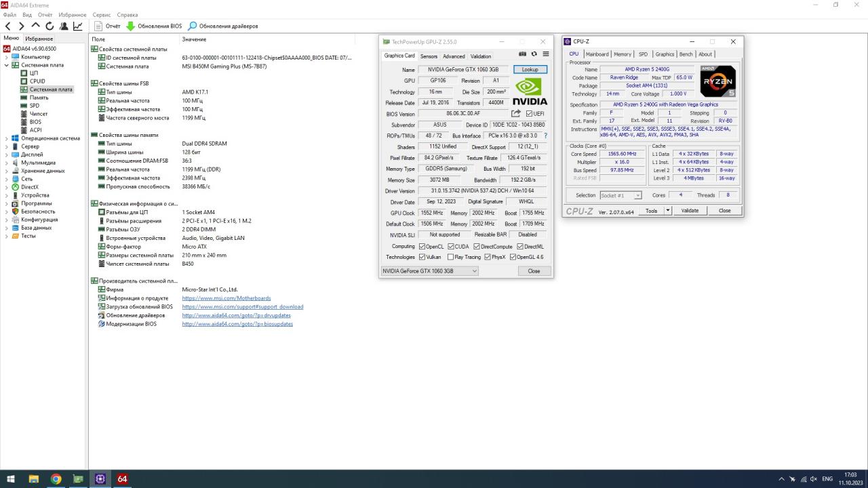Click Validate button in CPU-Z

pyautogui.click(x=690, y=211)
